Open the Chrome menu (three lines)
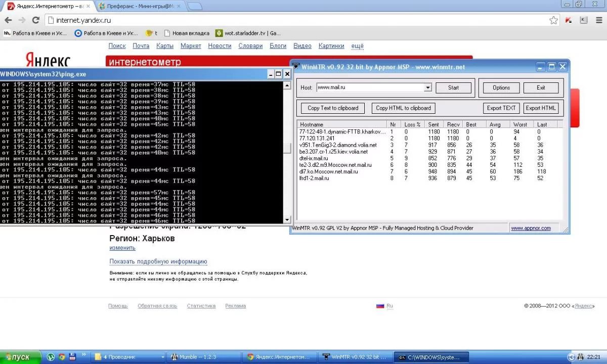The height and width of the screenshot is (364, 607). coord(598,20)
